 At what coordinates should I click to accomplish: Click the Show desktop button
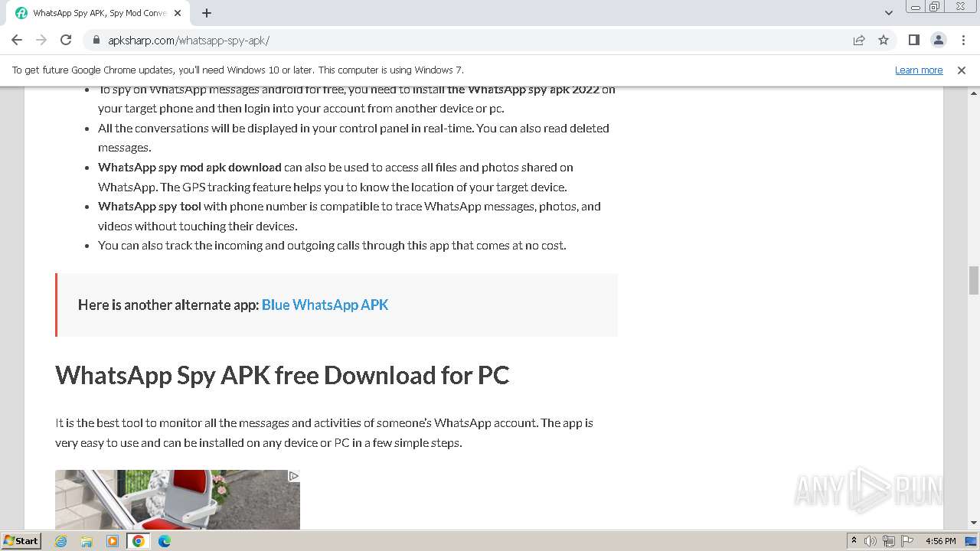click(971, 541)
